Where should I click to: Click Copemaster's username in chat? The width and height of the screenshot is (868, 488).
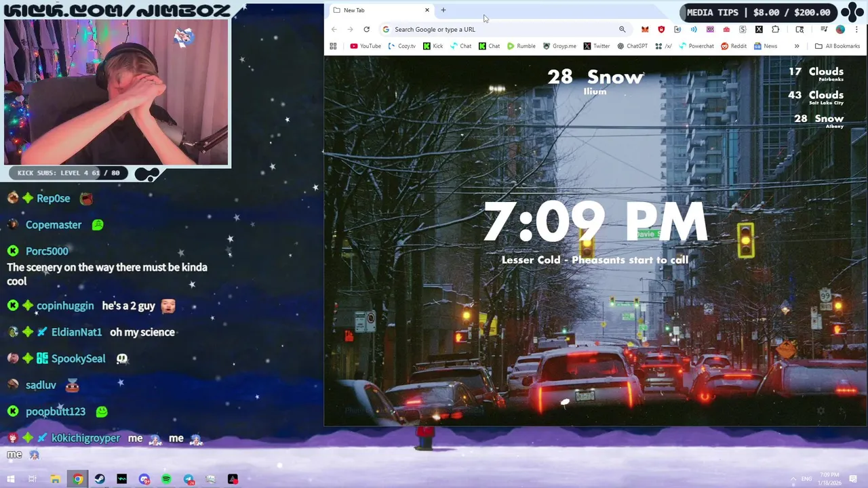click(x=54, y=224)
